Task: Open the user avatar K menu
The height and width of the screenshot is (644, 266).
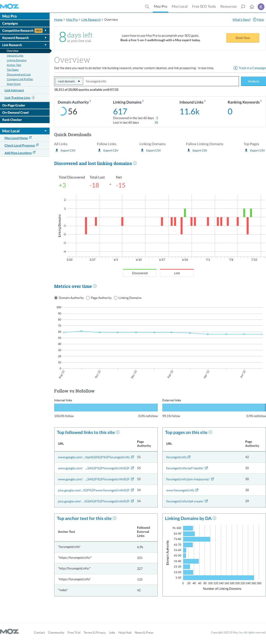Action: pyautogui.click(x=261, y=7)
